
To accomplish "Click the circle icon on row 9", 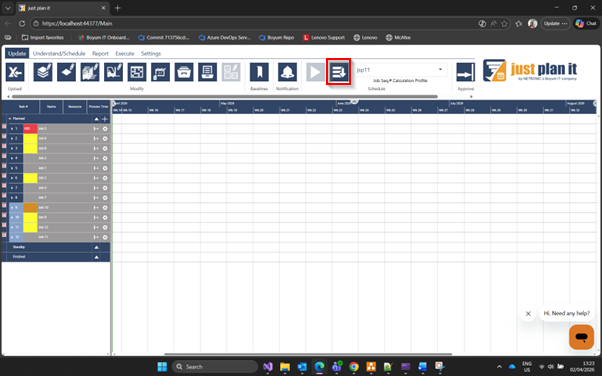I will (x=105, y=208).
